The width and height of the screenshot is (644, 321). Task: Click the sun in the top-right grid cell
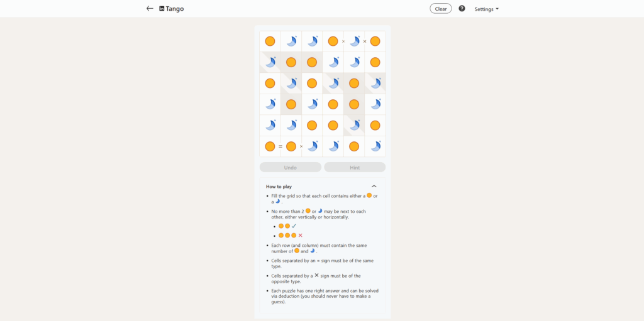(375, 41)
